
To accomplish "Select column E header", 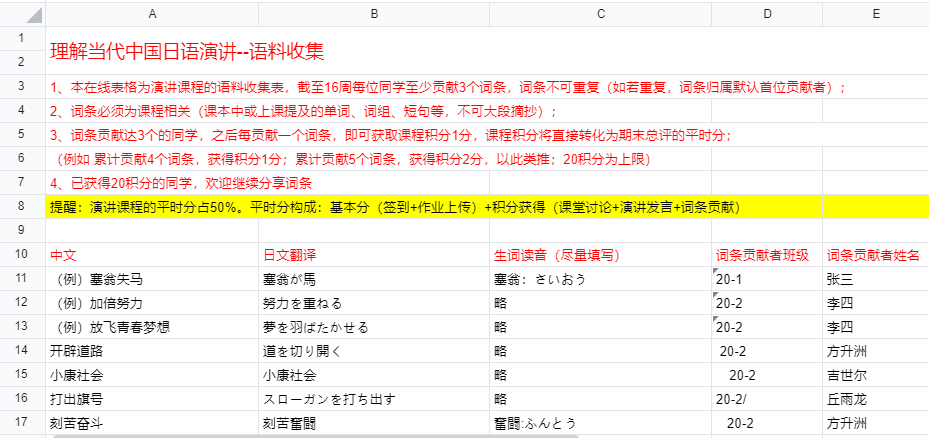I will coord(876,15).
